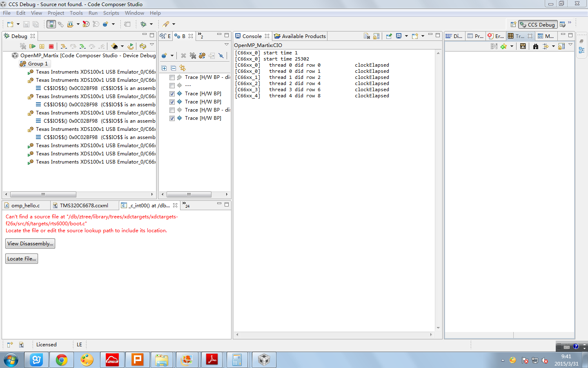Open the Display Selected Console dropdown arrow
588x368 pixels.
coord(406,36)
